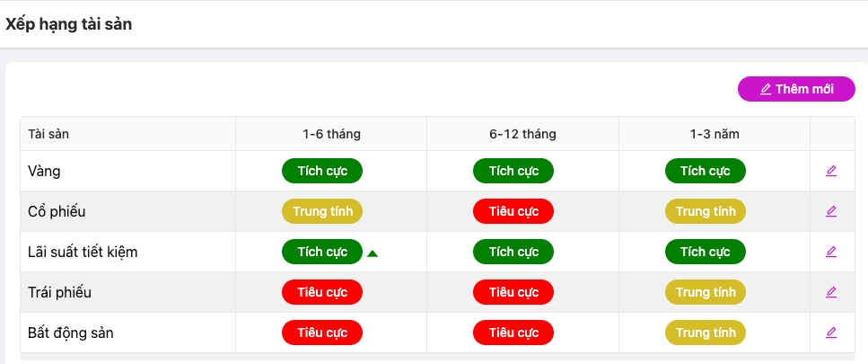Click the Vàng asset name cell

(45, 171)
